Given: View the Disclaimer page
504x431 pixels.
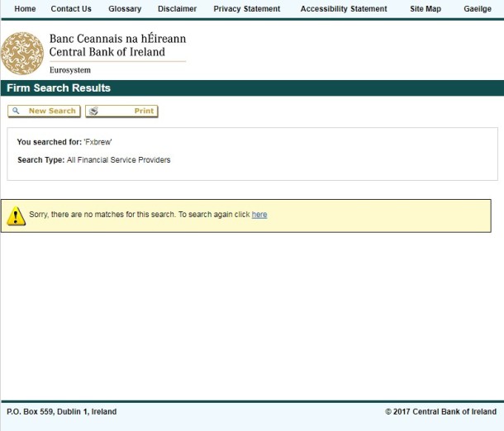Looking at the screenshot, I should tap(177, 9).
